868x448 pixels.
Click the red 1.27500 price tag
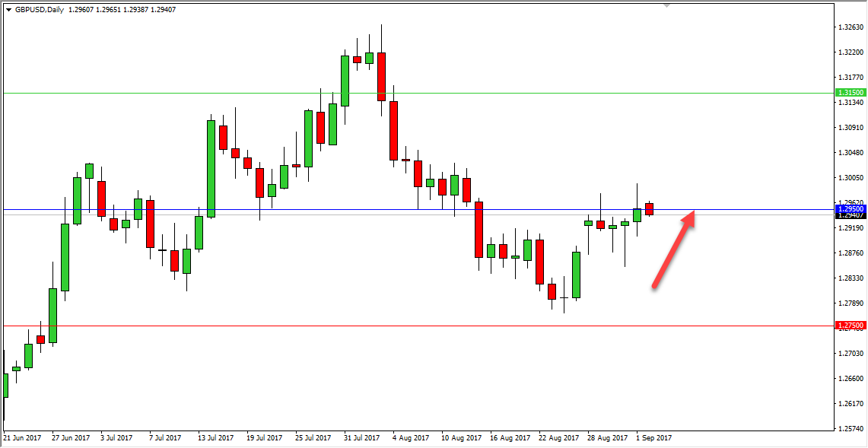tap(851, 326)
